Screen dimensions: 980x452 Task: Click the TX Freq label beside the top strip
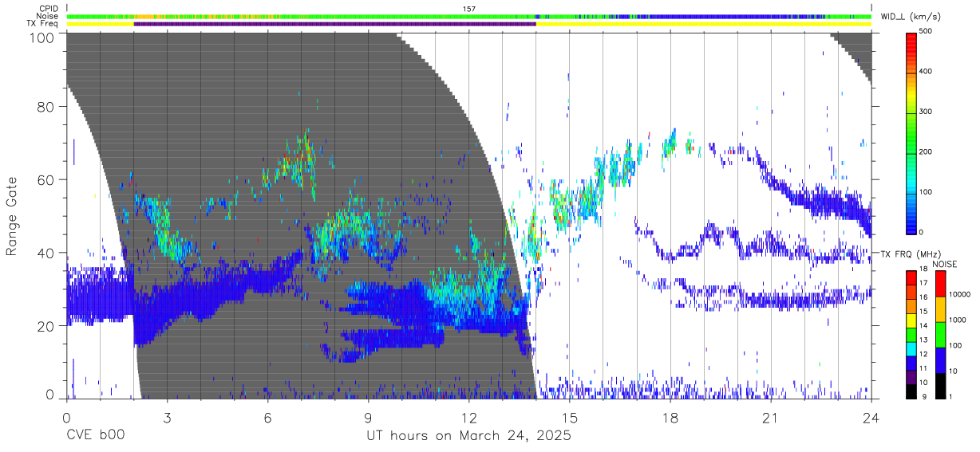coord(43,24)
